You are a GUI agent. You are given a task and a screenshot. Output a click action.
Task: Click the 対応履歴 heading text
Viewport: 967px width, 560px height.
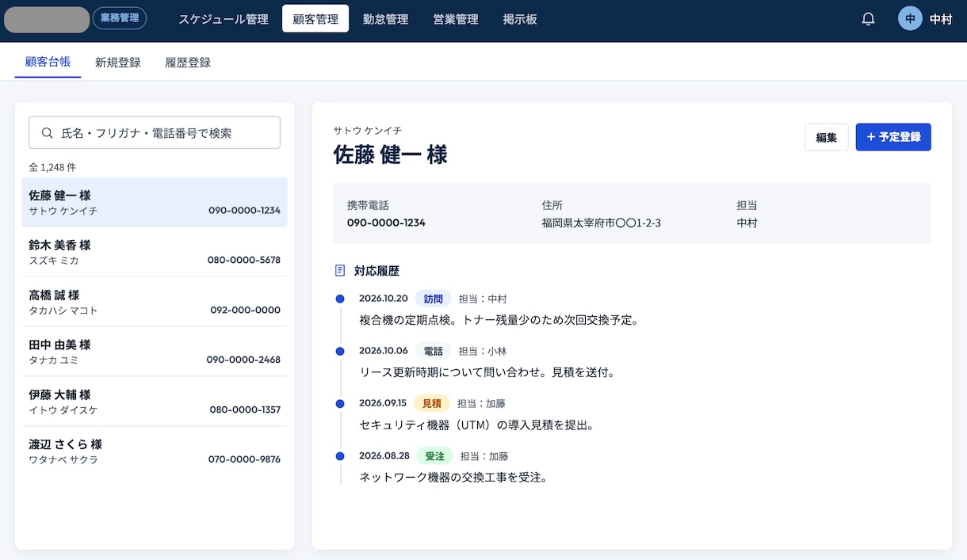click(376, 270)
